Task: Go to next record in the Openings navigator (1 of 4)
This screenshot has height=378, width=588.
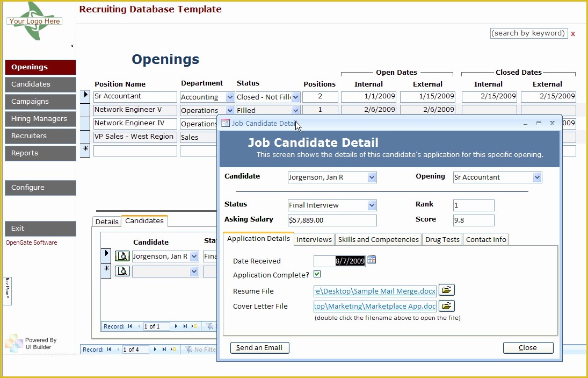Action: pos(156,350)
